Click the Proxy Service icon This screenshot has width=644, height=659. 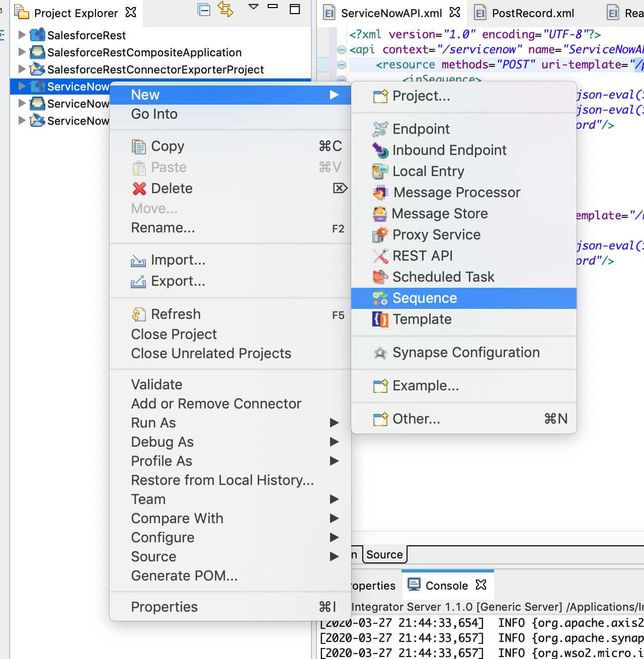380,235
